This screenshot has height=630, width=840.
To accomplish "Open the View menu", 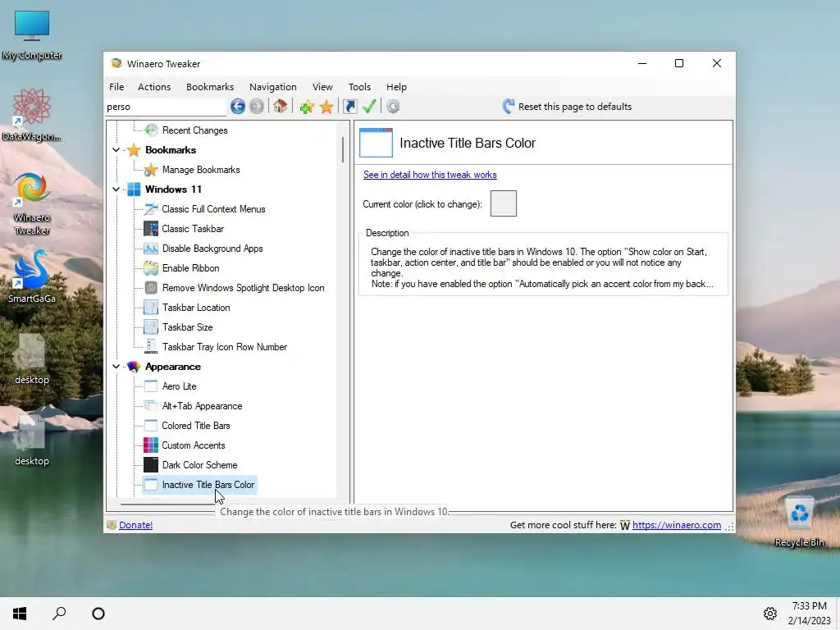I will coord(322,87).
